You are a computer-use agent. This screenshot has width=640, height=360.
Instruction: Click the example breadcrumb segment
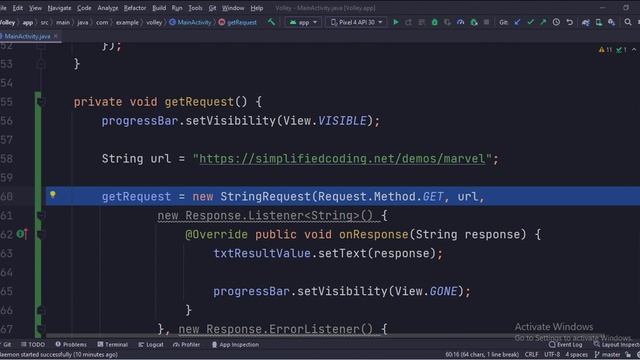click(127, 22)
